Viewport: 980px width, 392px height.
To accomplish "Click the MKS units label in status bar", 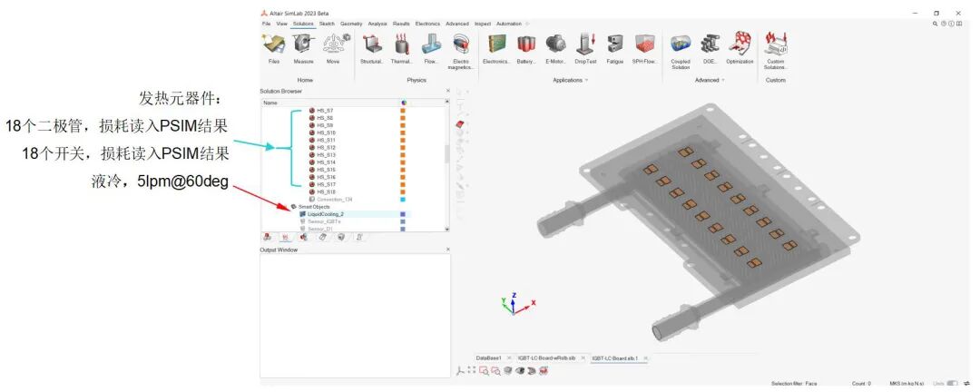I will click(x=908, y=383).
